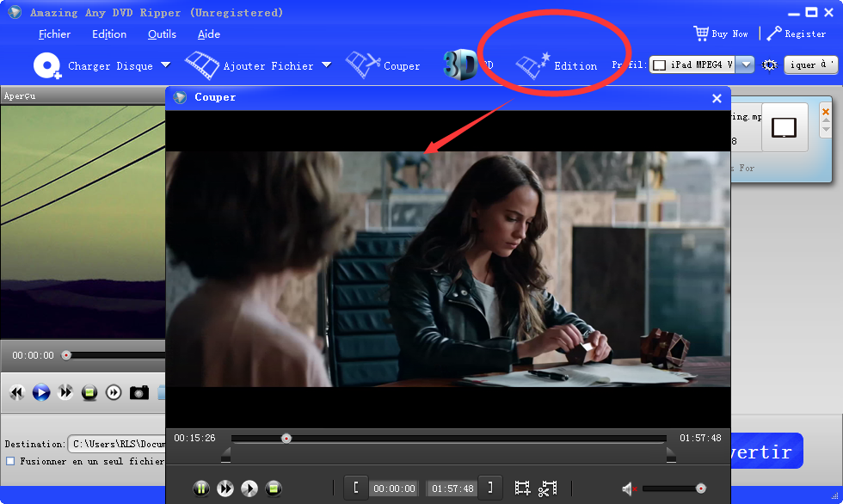This screenshot has width=843, height=504.
Task: Click the split clip scissors icon
Action: (547, 488)
